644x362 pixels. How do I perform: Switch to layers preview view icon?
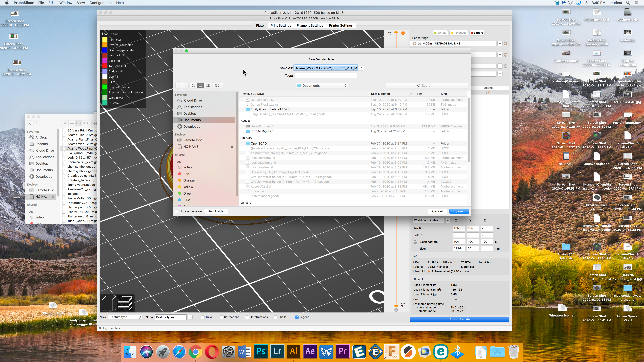pos(125,303)
